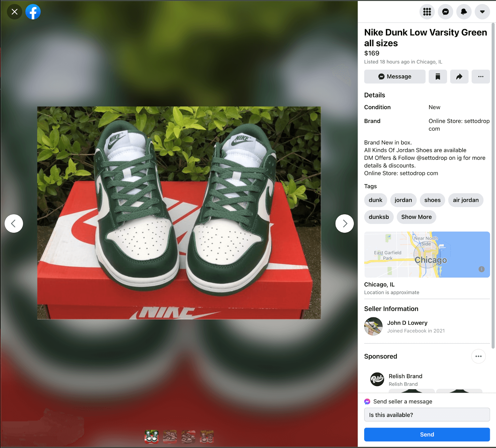496x448 pixels.
Task: Show the previous photo
Action: [14, 223]
